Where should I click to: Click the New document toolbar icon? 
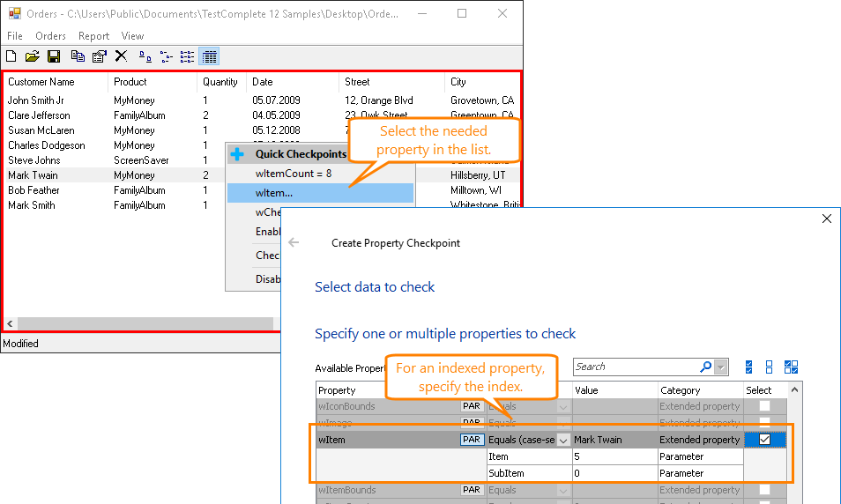tap(11, 56)
